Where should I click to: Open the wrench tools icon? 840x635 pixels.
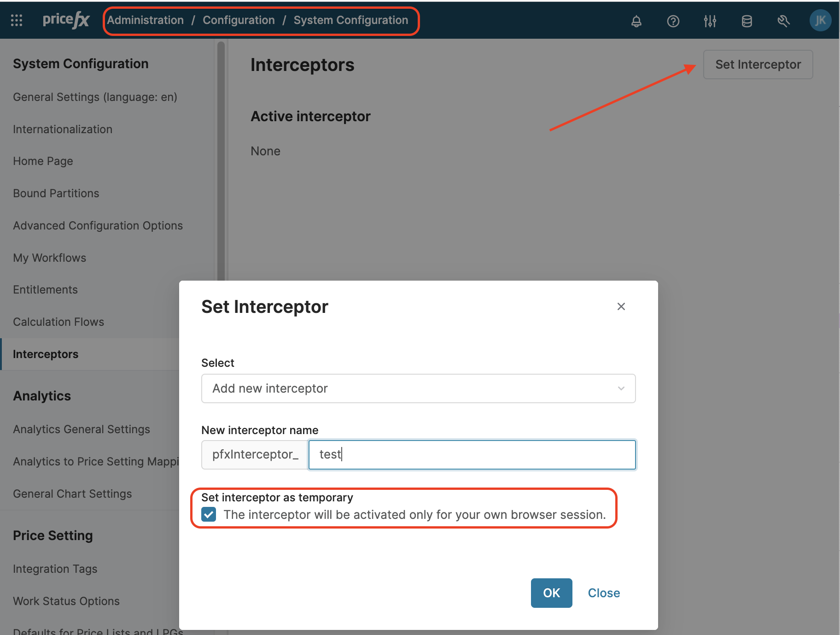pyautogui.click(x=783, y=21)
